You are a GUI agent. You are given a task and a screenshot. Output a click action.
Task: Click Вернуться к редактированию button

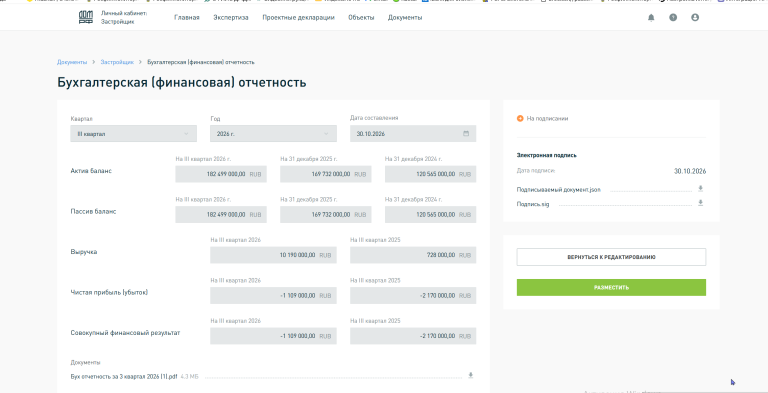coord(611,257)
